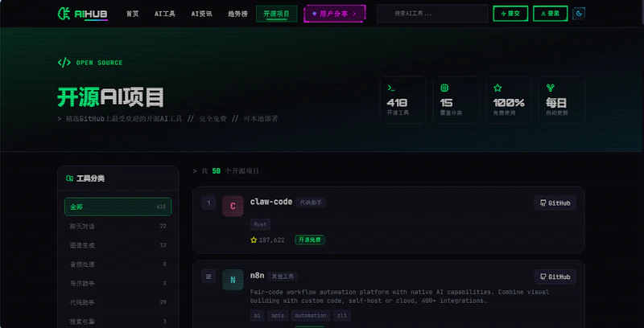Go to the 首页 nav item
Viewport: 644px width, 328px height.
132,14
